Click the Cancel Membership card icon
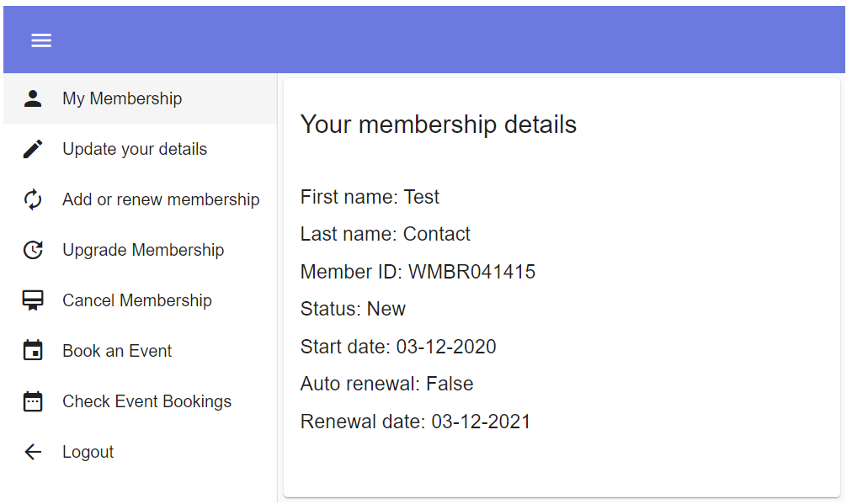This screenshot has width=852, height=504. 33,300
